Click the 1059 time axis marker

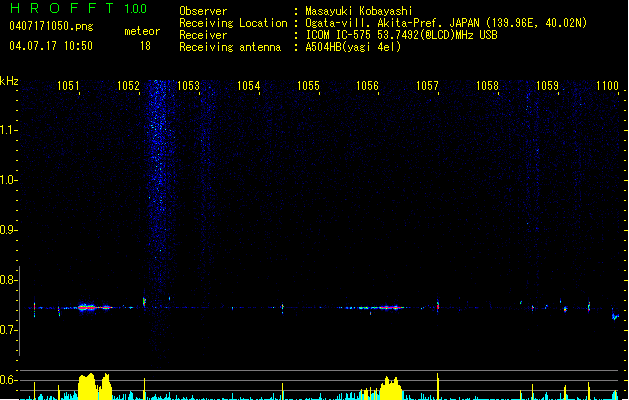(547, 85)
